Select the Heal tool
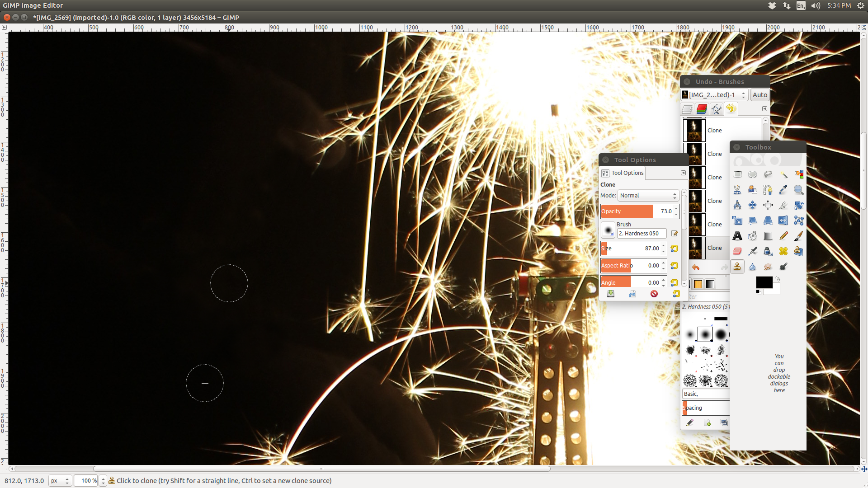The image size is (868, 488). [x=783, y=251]
